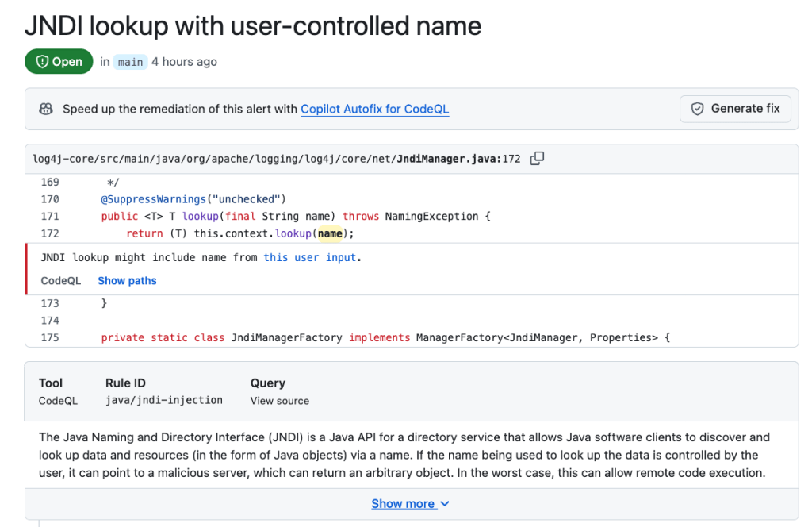Screen dimensions: 812x527
Task: Click the "4 hours ago" timestamp
Action: [x=183, y=61]
